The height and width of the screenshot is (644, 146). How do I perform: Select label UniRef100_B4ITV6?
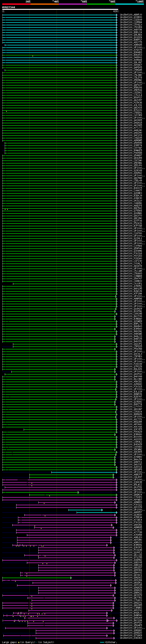pos(131,316)
